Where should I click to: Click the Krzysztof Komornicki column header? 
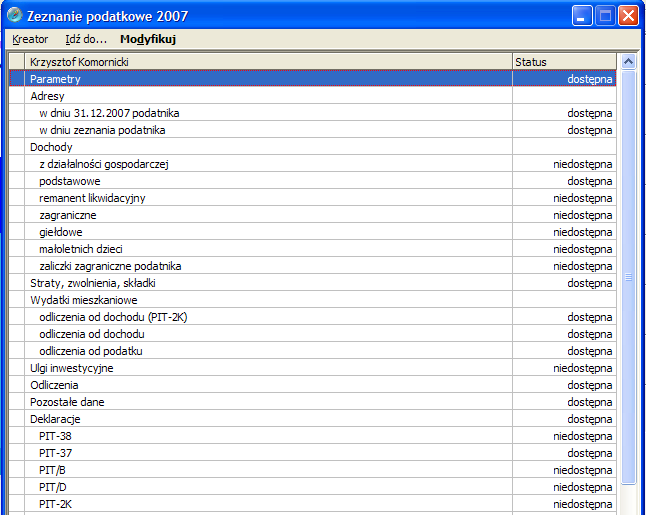pyautogui.click(x=268, y=62)
